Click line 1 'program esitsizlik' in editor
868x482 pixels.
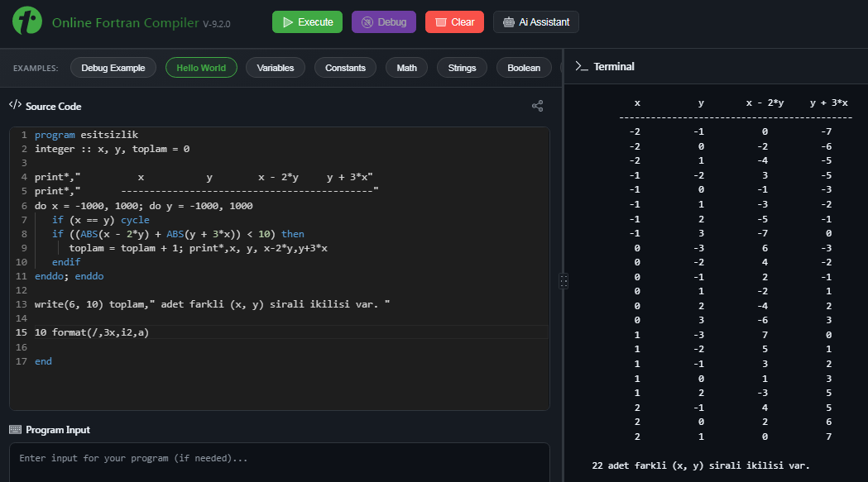coord(86,135)
